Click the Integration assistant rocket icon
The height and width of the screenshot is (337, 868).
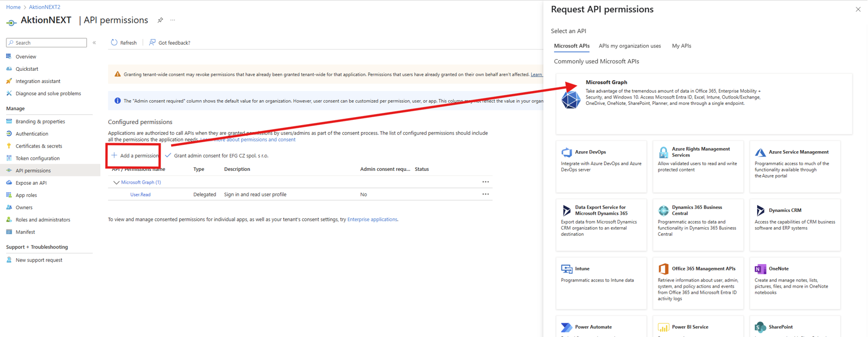[9, 81]
